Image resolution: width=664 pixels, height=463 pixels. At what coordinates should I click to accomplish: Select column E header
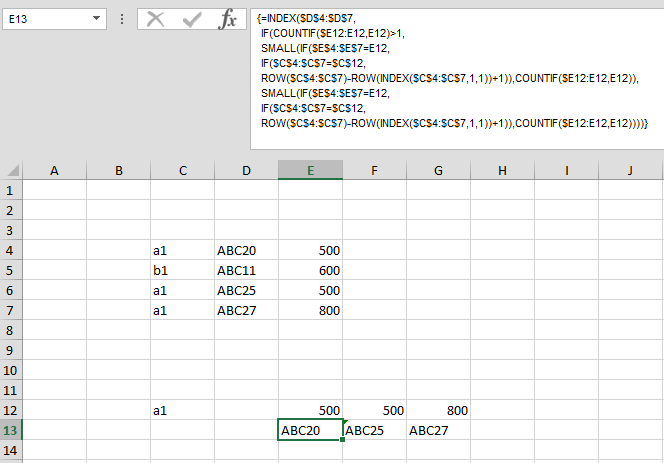[x=310, y=170]
